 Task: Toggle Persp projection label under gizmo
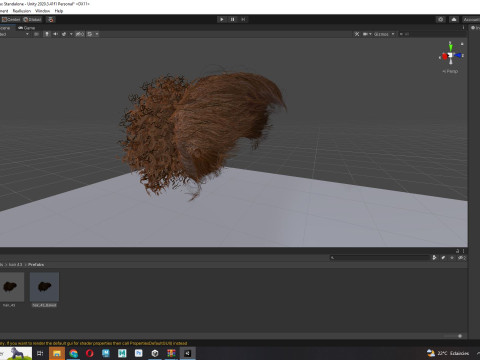coord(450,71)
